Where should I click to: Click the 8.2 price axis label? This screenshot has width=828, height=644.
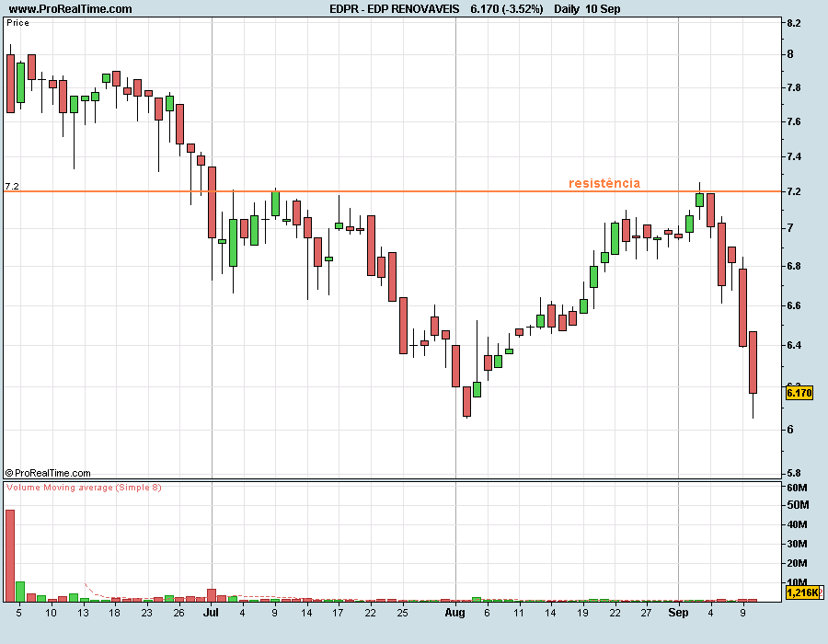pyautogui.click(x=794, y=23)
